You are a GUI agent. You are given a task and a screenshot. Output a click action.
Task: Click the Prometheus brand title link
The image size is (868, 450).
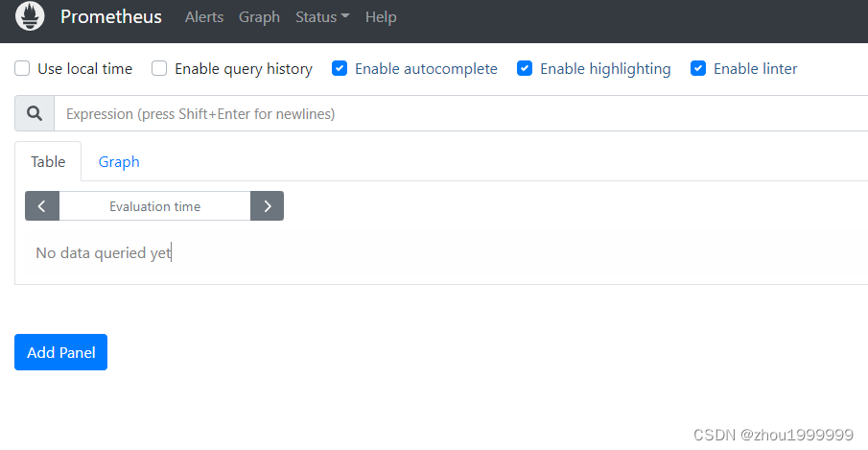click(x=111, y=16)
